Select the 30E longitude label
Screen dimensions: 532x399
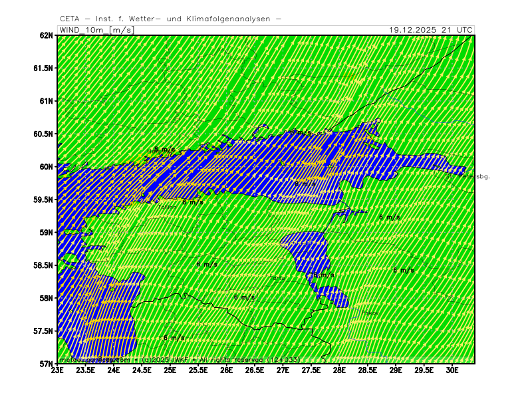(x=452, y=372)
